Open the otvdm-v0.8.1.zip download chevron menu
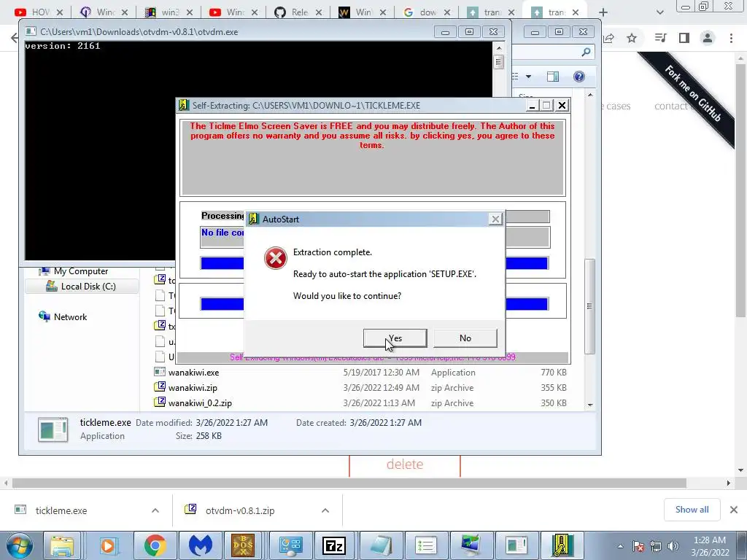Screen dimensions: 747x560 [325, 510]
